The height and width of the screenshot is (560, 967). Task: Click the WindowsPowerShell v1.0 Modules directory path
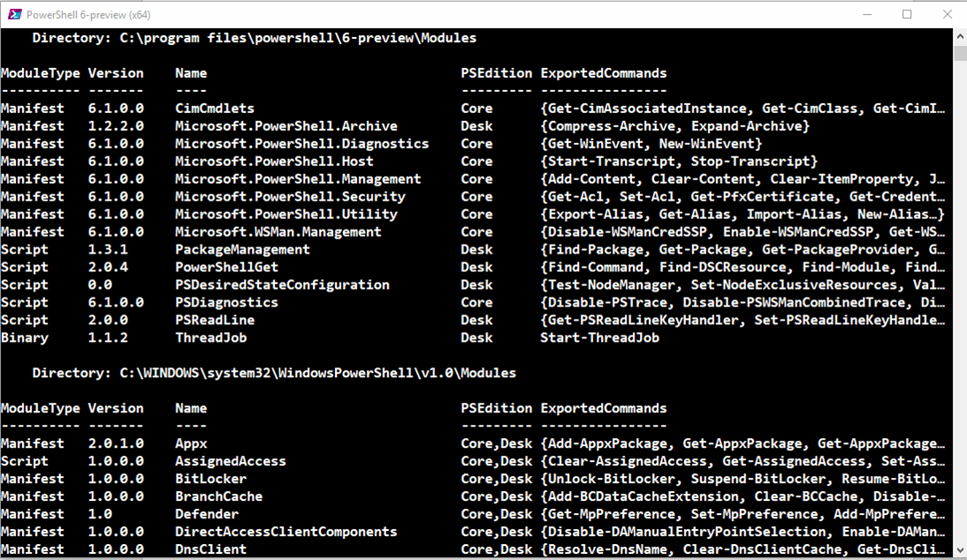coord(317,374)
